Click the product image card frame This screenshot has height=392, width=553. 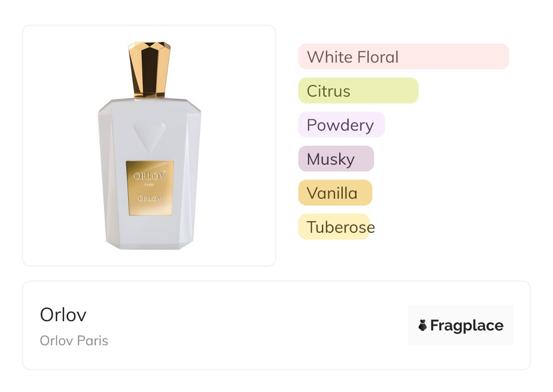point(149,146)
